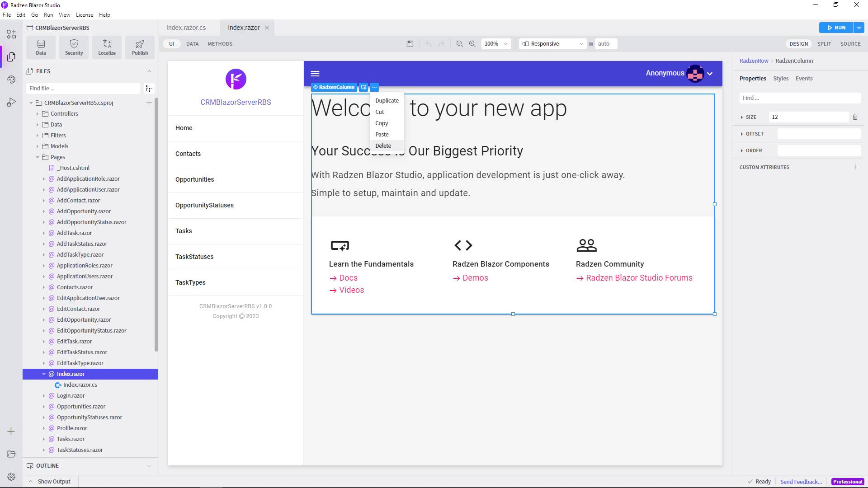Delete the SIZE property value
The image size is (868, 488).
tap(855, 117)
